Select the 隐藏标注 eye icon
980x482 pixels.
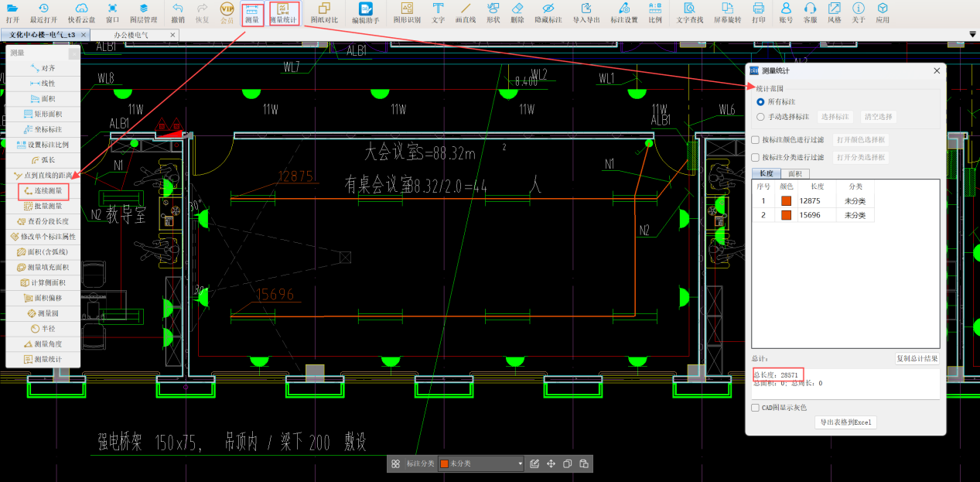tap(548, 12)
